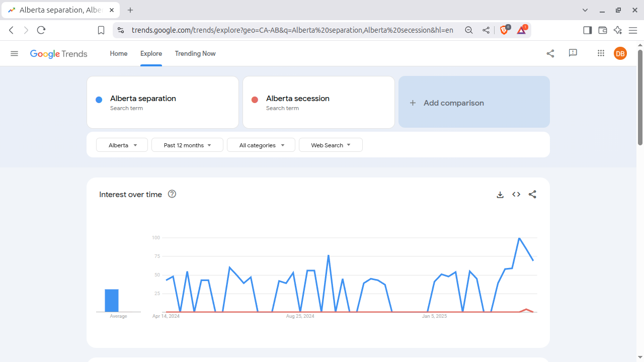Image resolution: width=644 pixels, height=362 pixels.
Task: Open a new browser tab
Action: [x=130, y=10]
